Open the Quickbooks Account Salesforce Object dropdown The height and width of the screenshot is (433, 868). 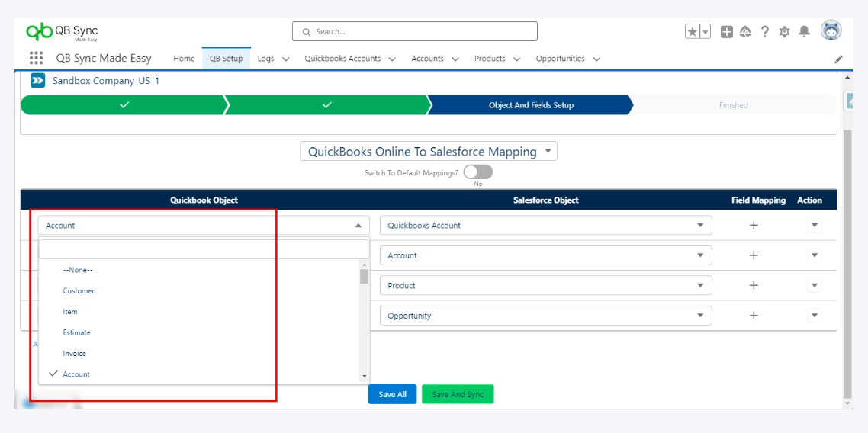click(546, 225)
